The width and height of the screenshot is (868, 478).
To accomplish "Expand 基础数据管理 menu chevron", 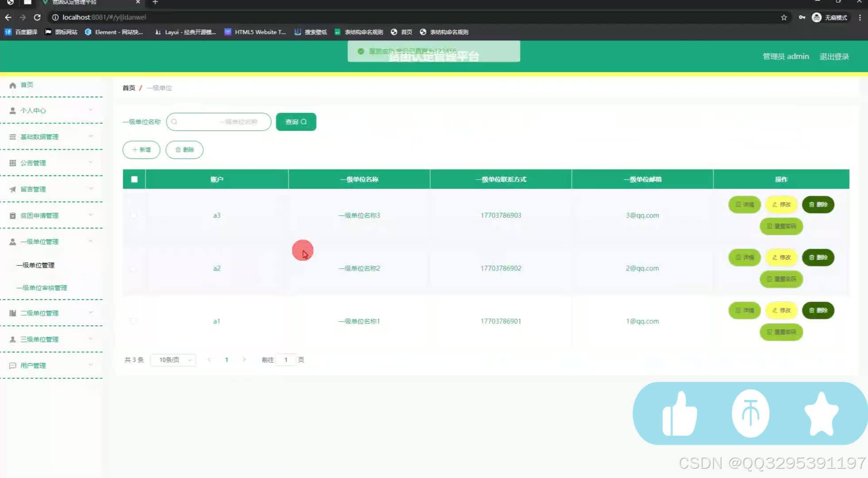I will pos(91,136).
